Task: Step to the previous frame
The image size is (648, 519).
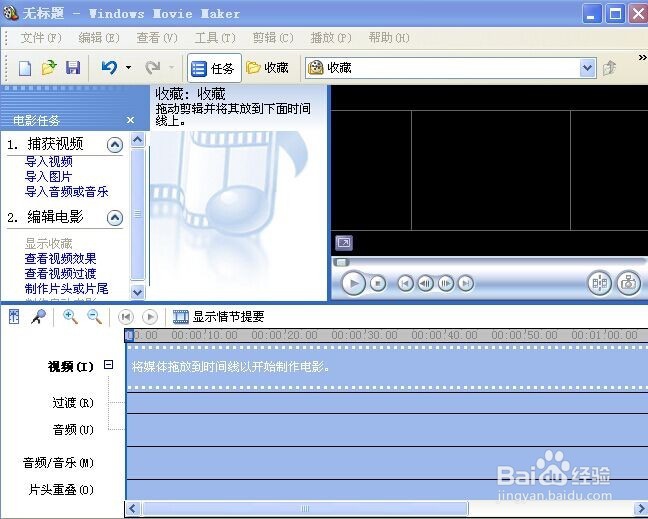Action: pyautogui.click(x=426, y=283)
